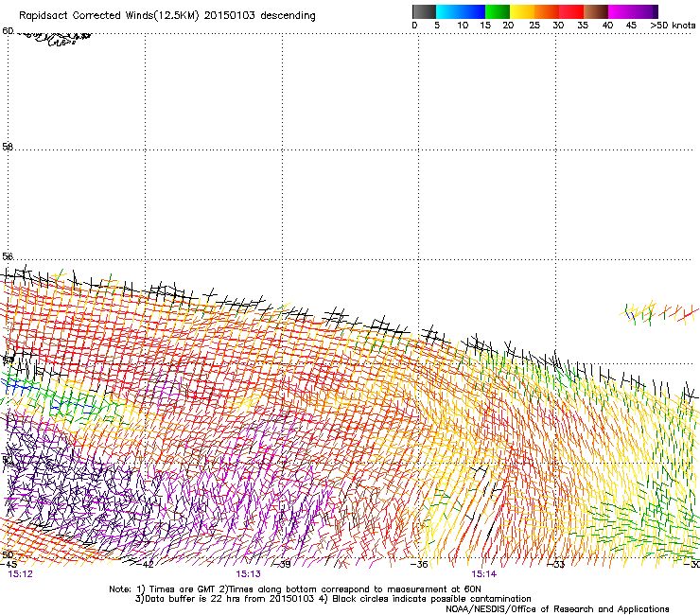Click the yellow 20-25 knots color swatch

click(522, 11)
